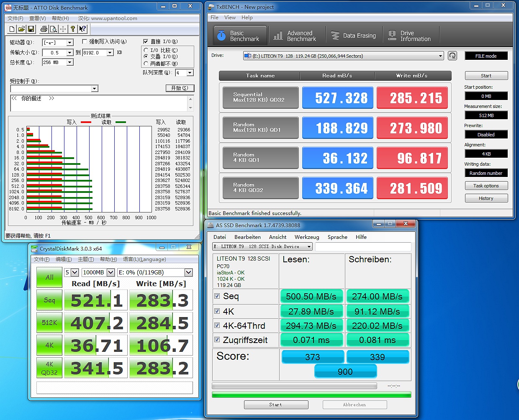Image resolution: width=519 pixels, height=420 pixels.
Task: Uncheck the 4K-64Thrd test in AS SSD
Action: pyautogui.click(x=217, y=325)
